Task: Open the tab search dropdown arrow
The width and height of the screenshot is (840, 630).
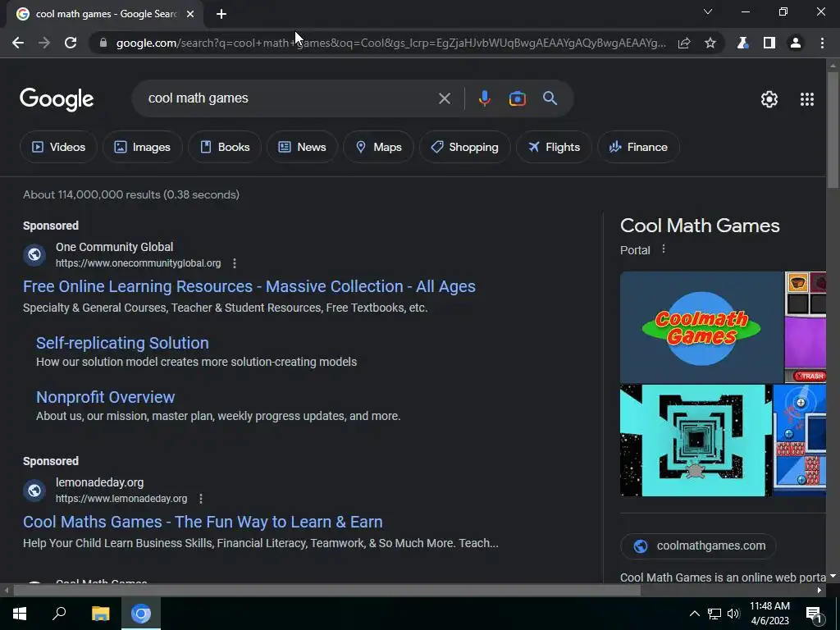Action: point(708,11)
